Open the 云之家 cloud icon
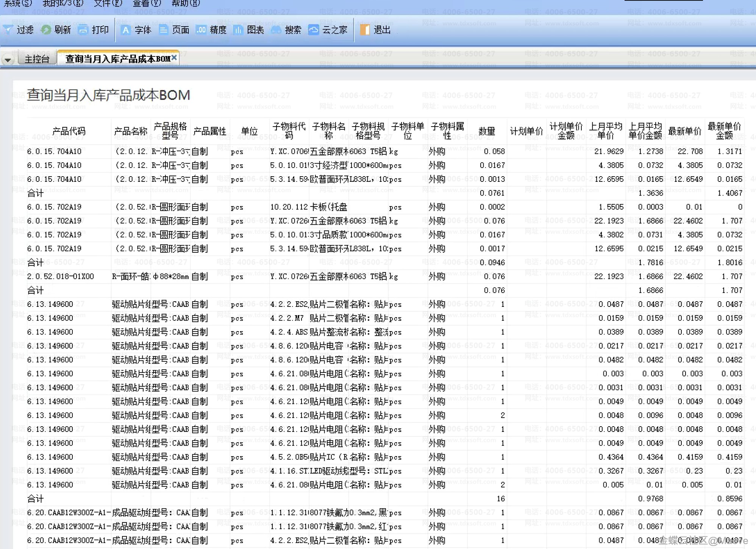 pyautogui.click(x=313, y=30)
